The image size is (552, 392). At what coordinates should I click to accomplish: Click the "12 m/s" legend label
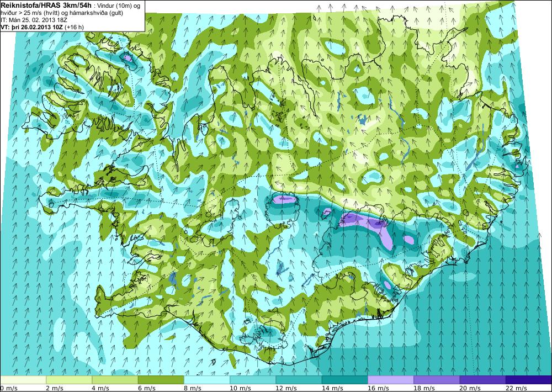[x=286, y=388]
